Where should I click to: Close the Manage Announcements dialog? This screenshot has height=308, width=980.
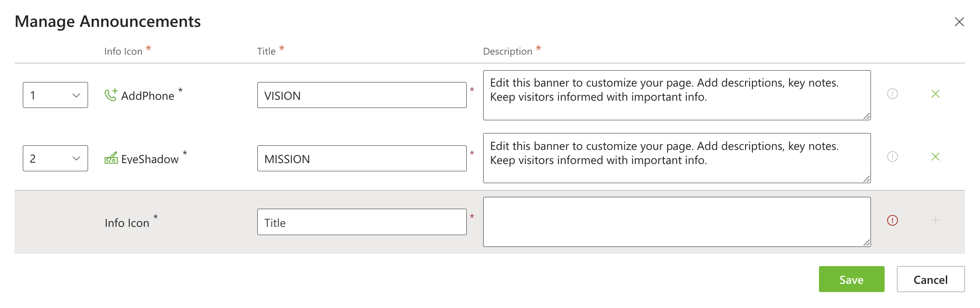tap(959, 22)
